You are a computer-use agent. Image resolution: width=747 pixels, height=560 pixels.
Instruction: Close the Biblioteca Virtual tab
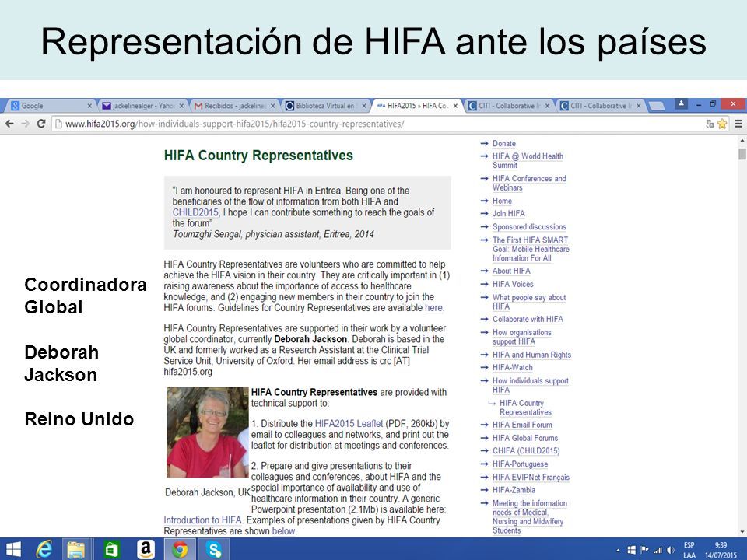coord(364,106)
